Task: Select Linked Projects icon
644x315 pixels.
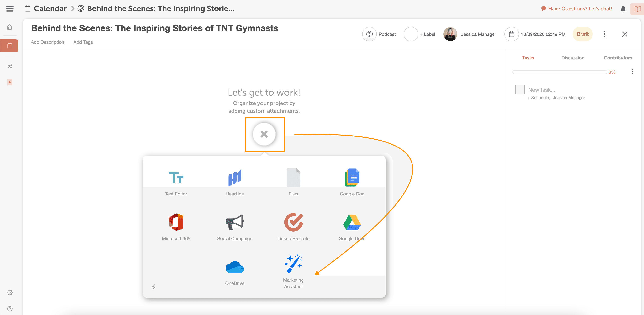Action: point(293,222)
